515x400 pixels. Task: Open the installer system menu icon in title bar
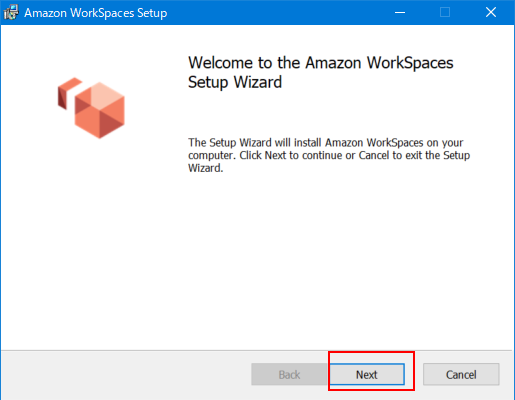point(11,13)
